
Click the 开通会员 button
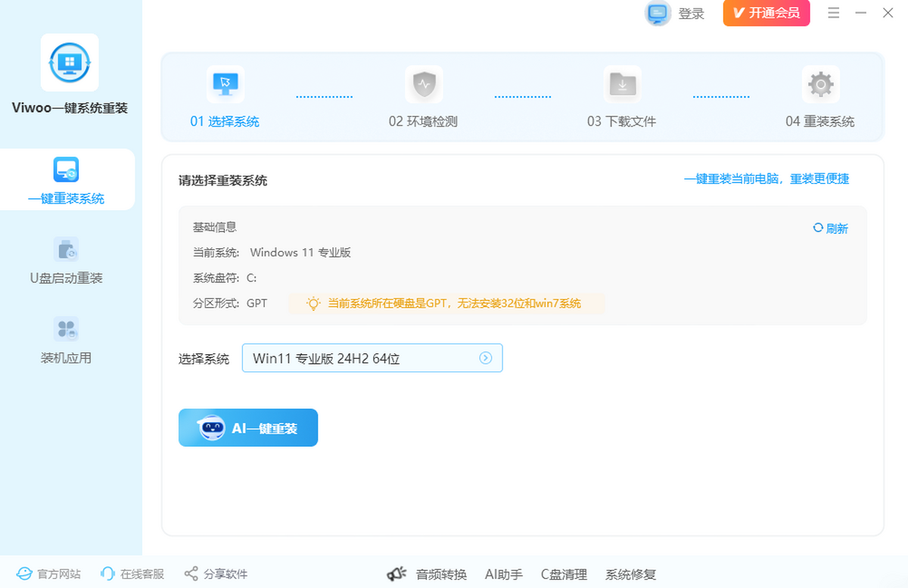tap(767, 13)
